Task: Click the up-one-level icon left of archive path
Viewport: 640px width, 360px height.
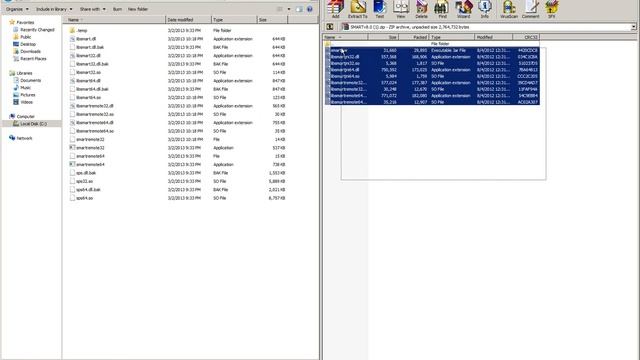Action: pos(330,27)
